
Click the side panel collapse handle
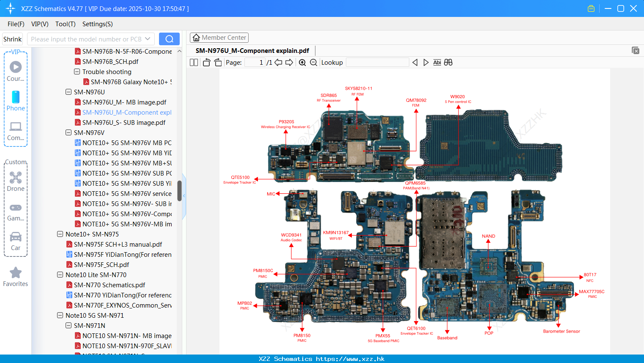click(x=184, y=196)
